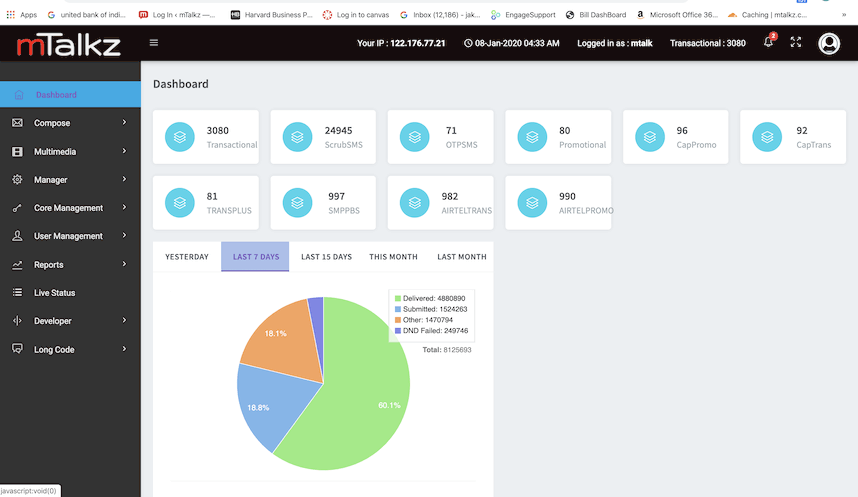The height and width of the screenshot is (497, 858).
Task: Toggle fullscreen mode icon in header
Action: pyautogui.click(x=796, y=43)
